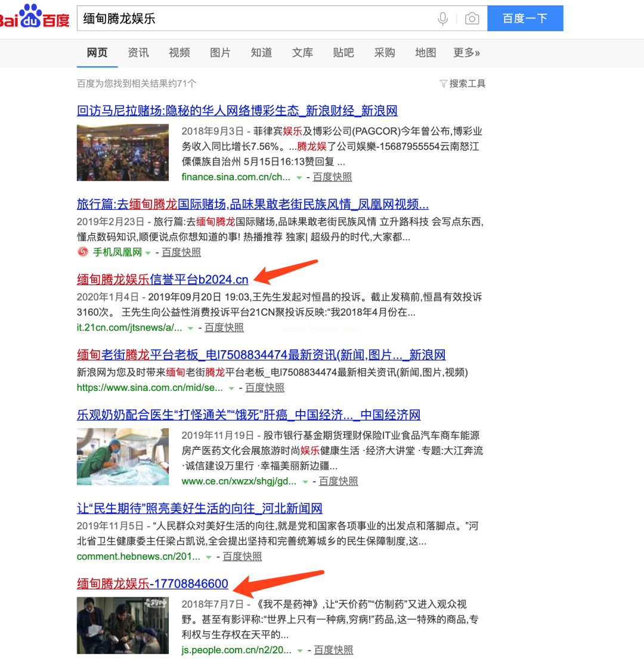Open 缅甸腾龙娱乐信誉平台b2024.cn result
644x670 pixels.
pos(162,279)
